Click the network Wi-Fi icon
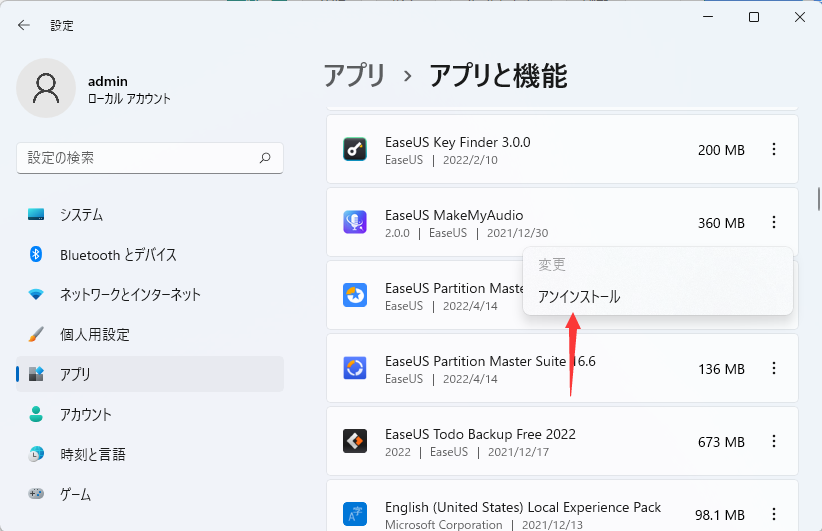The image size is (822, 531). (36, 295)
